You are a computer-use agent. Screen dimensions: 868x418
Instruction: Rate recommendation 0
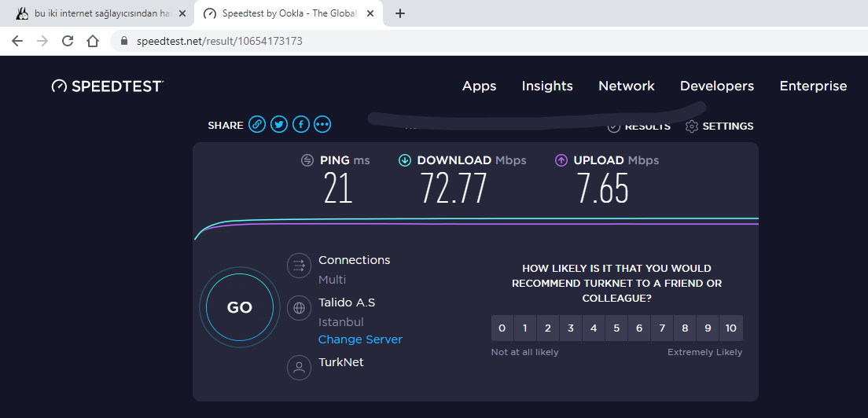502,328
